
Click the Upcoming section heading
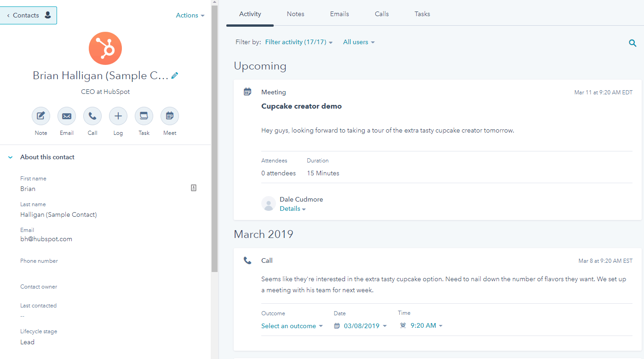(260, 66)
